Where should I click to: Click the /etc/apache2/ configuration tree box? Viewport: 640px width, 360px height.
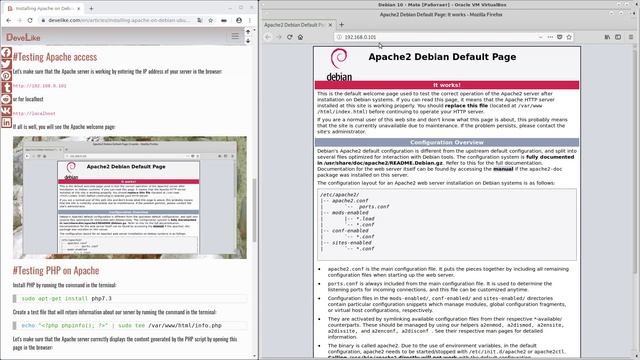click(x=447, y=224)
